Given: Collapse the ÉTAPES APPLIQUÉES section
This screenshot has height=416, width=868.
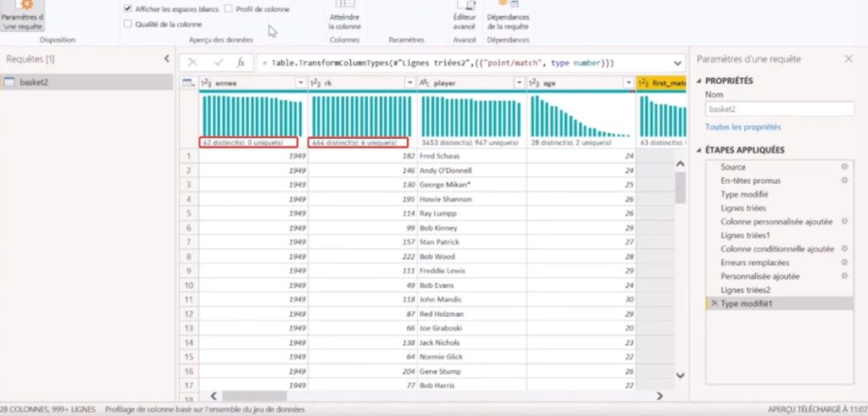Looking at the screenshot, I should [698, 150].
